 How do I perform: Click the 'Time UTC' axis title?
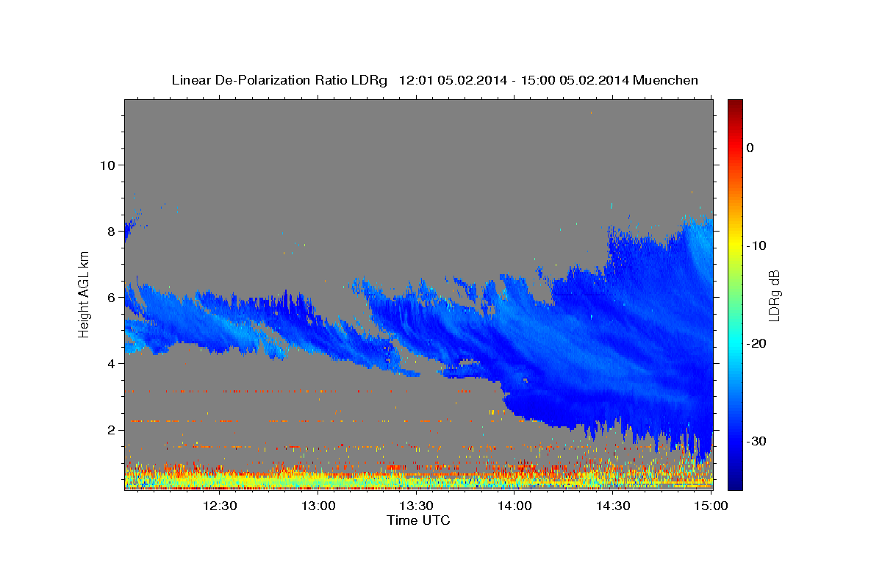coord(418,520)
